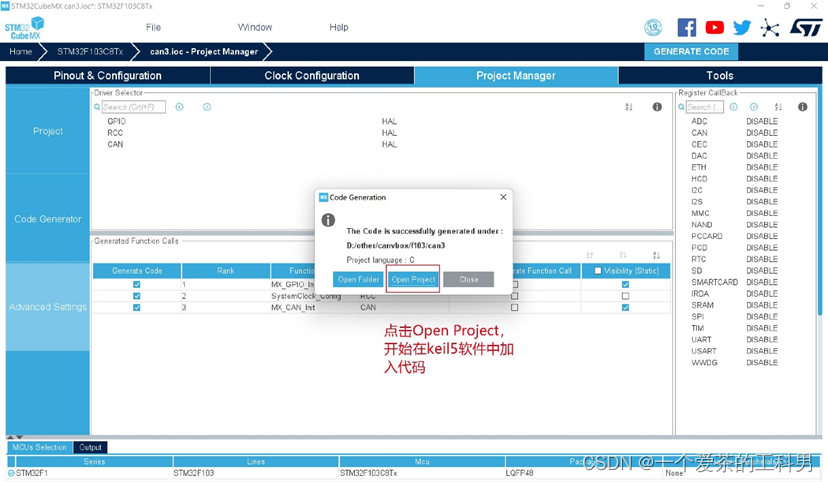Change ADC register callback DISABLE value
The height and width of the screenshot is (482, 828).
point(762,121)
